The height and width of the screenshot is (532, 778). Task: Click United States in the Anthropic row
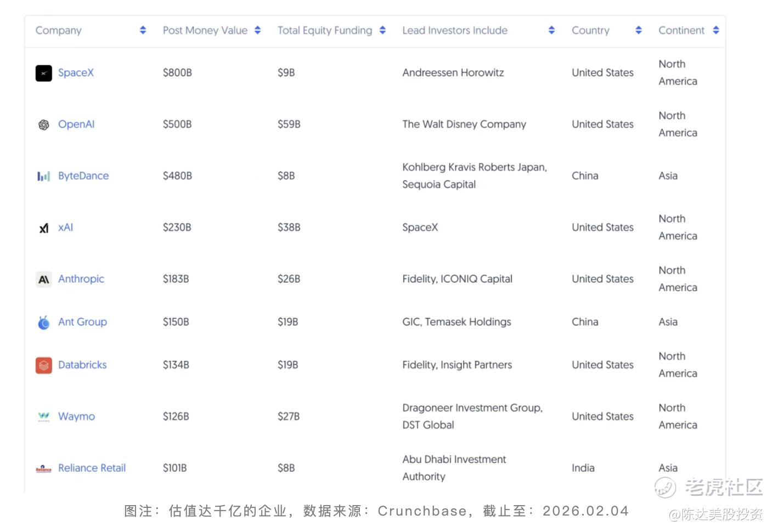tap(602, 279)
